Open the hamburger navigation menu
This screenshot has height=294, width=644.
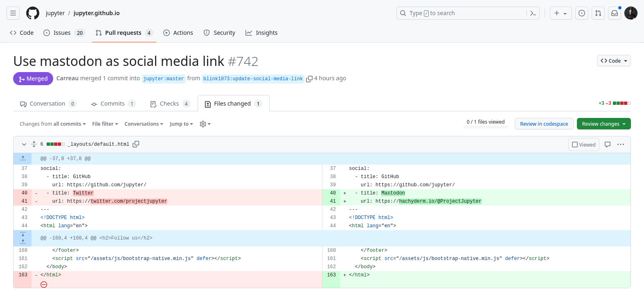coord(13,13)
